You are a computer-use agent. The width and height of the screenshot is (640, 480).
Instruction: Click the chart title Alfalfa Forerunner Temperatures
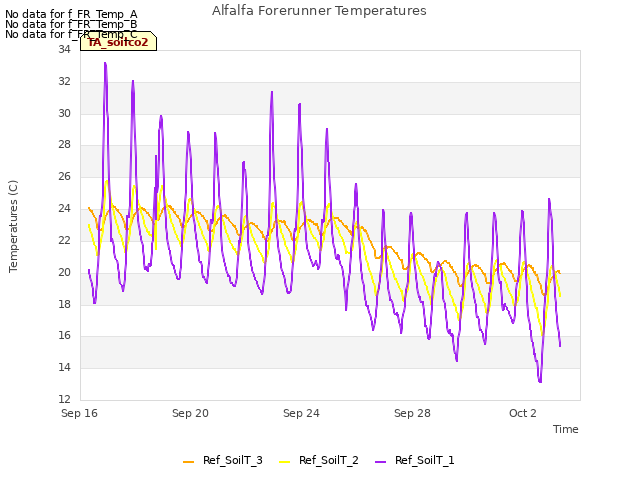pyautogui.click(x=319, y=11)
